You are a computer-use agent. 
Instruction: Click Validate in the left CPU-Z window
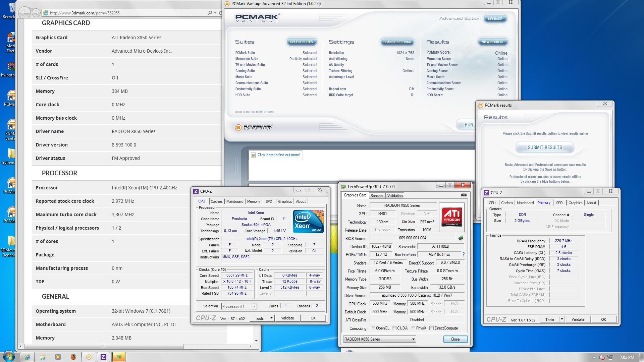pyautogui.click(x=287, y=318)
